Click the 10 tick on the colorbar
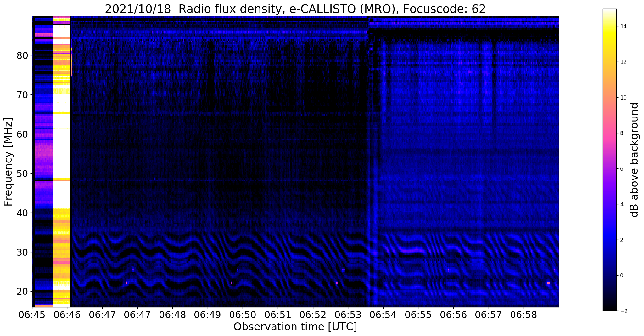Screen dimensions: 644x336 pyautogui.click(x=623, y=98)
